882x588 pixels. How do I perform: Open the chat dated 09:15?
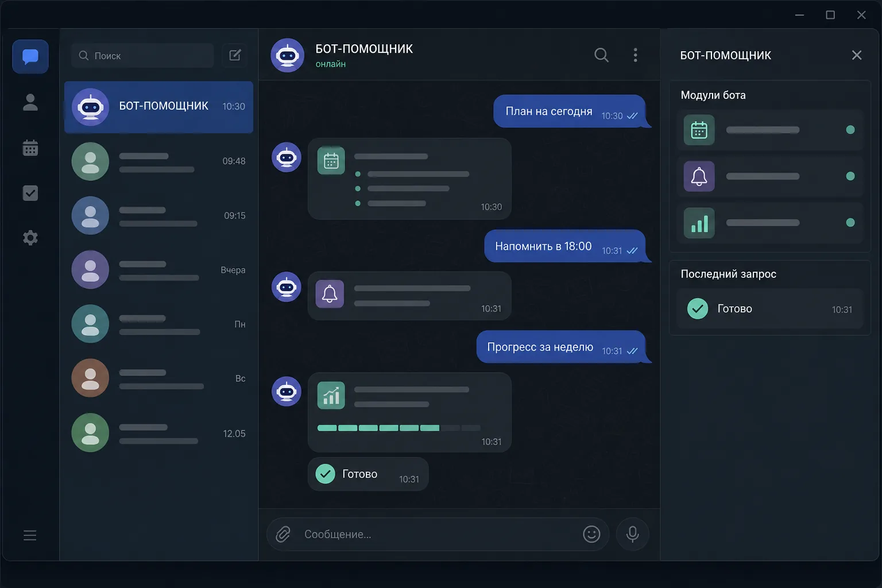coord(158,216)
